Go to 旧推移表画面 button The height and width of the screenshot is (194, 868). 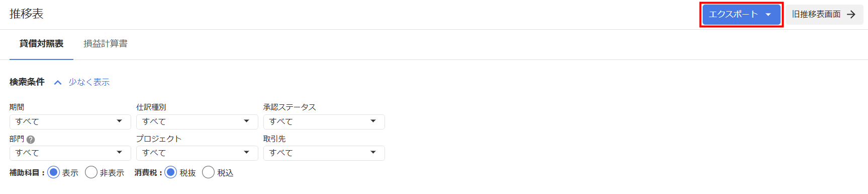(x=824, y=15)
